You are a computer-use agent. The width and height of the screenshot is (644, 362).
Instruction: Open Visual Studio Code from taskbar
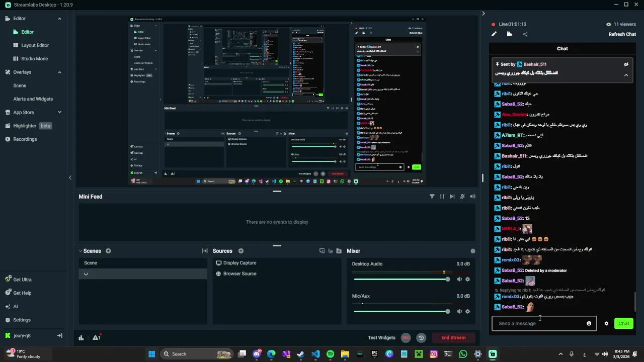pos(315,354)
